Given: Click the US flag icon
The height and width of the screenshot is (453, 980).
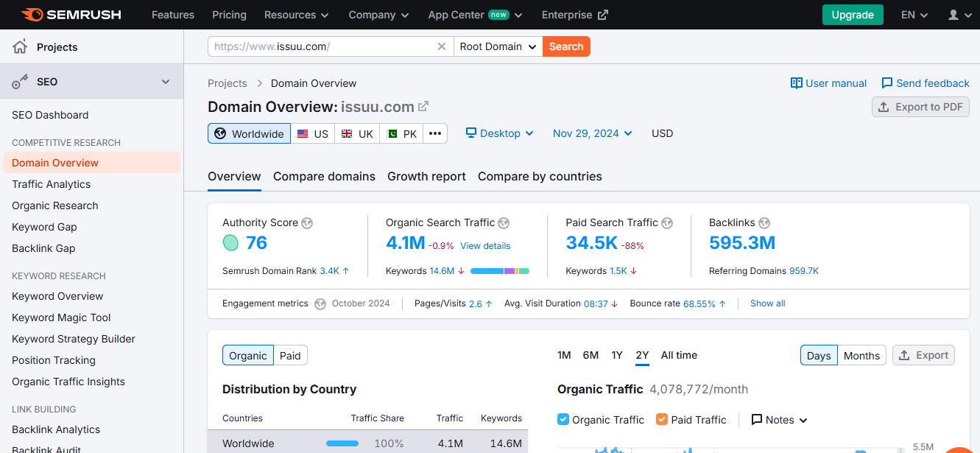Looking at the screenshot, I should click(x=303, y=134).
